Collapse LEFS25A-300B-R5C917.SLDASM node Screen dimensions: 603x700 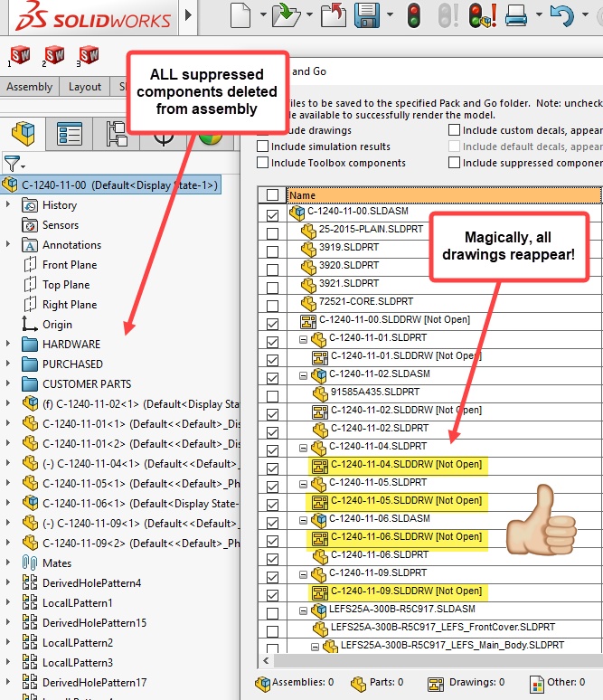pyautogui.click(x=303, y=610)
